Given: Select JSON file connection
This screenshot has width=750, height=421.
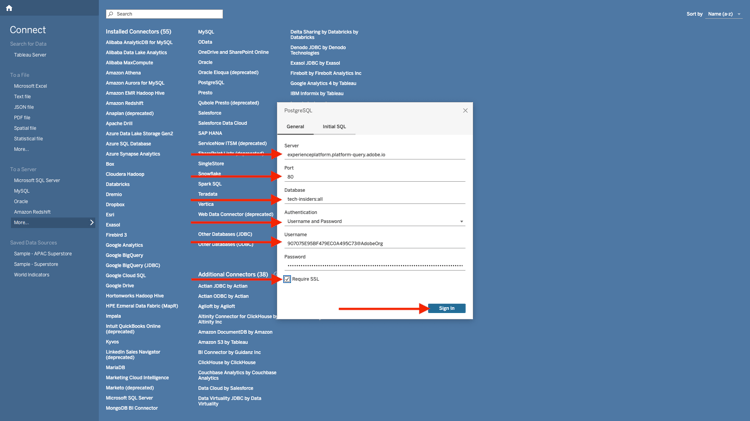Looking at the screenshot, I should (24, 107).
